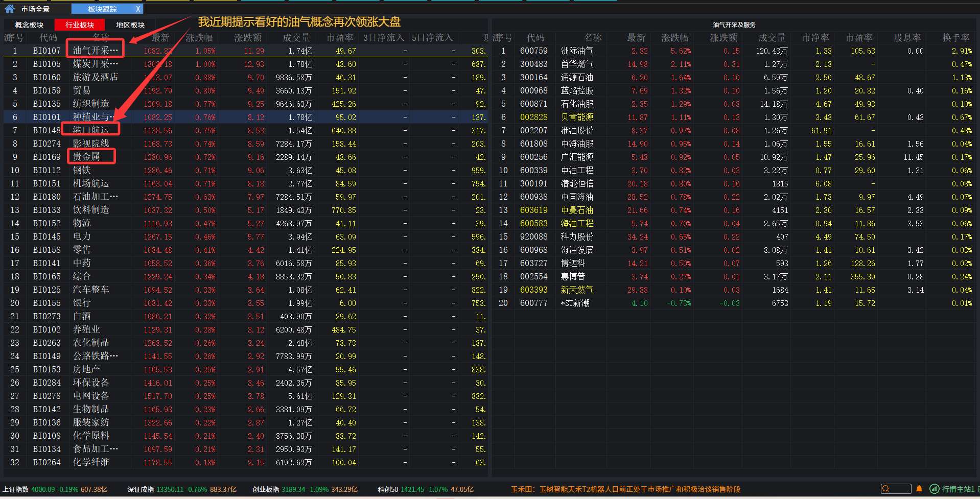The width and height of the screenshot is (980, 499).
Task: Close the 板块跟踪 tab with its X
Action: click(x=137, y=9)
